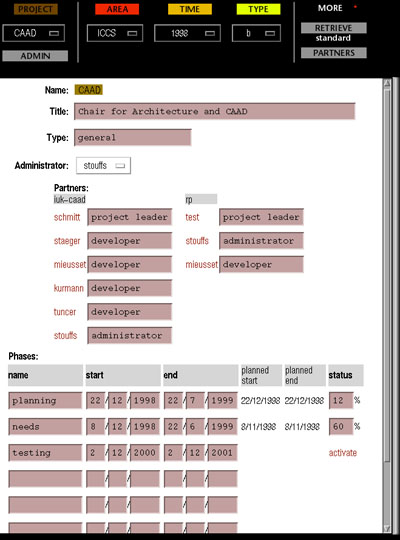Image resolution: width=400 pixels, height=540 pixels.
Task: Open the 1998 time dropdown
Action: point(187,33)
